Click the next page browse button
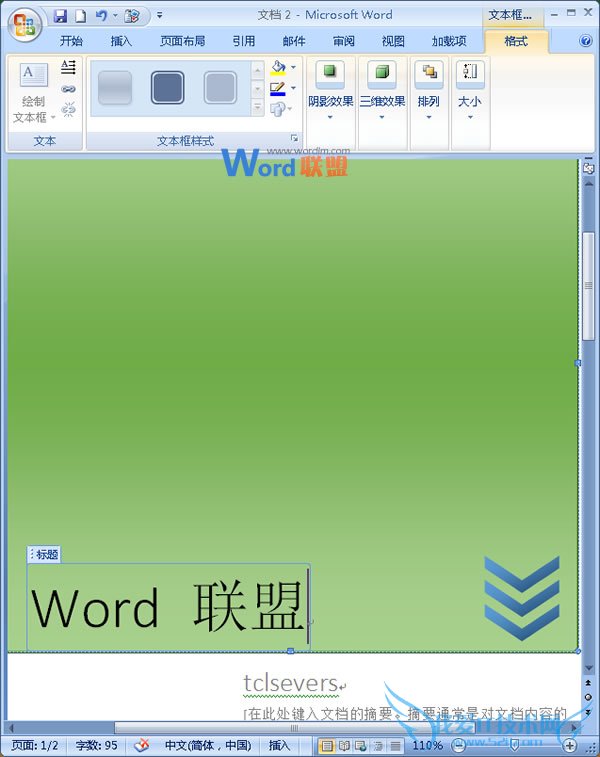 click(x=588, y=712)
